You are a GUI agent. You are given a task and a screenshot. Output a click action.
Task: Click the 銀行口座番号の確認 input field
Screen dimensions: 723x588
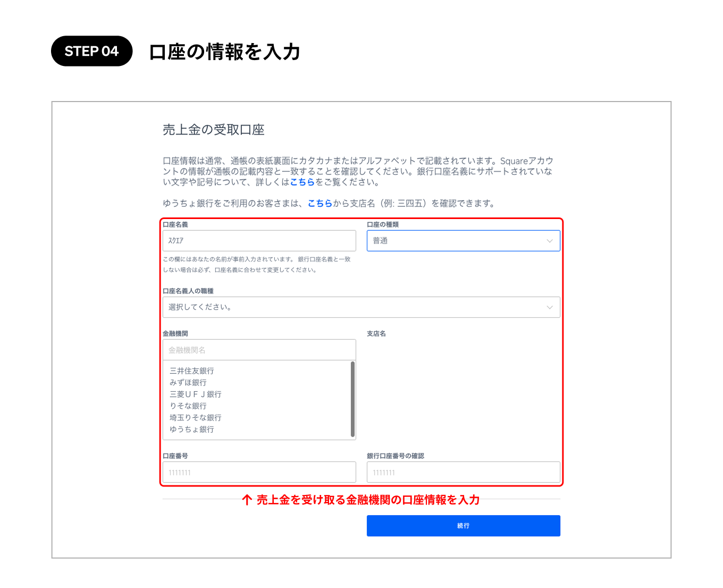coord(463,472)
